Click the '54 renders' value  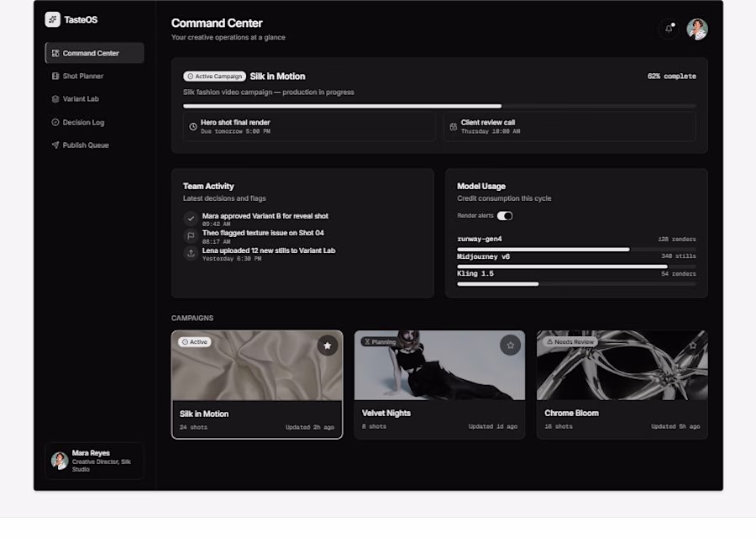point(679,273)
